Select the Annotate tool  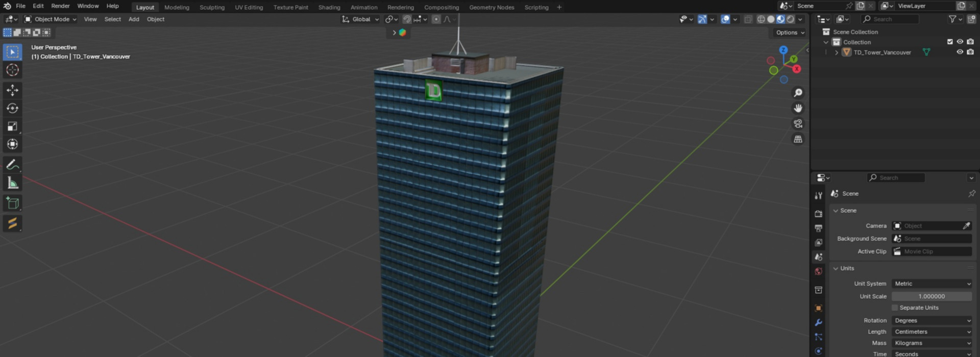(x=13, y=165)
